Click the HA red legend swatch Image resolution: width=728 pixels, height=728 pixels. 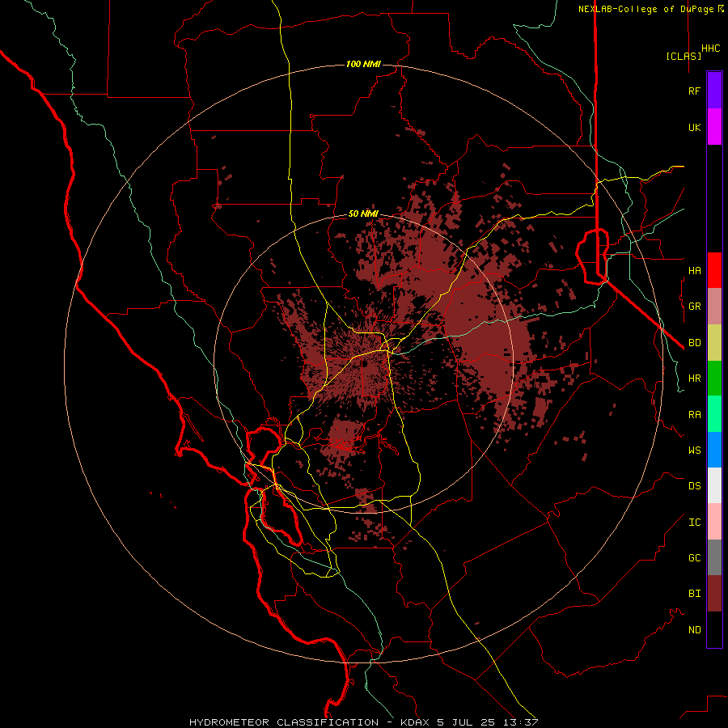coord(714,270)
